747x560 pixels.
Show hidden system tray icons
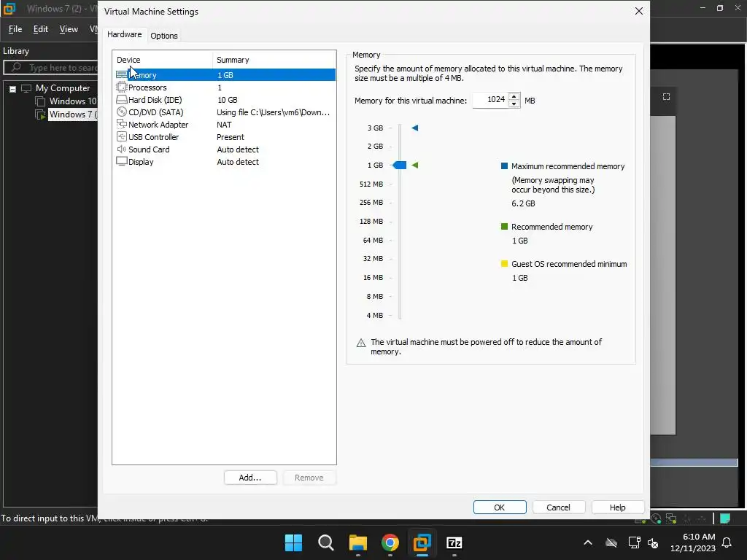pos(588,542)
